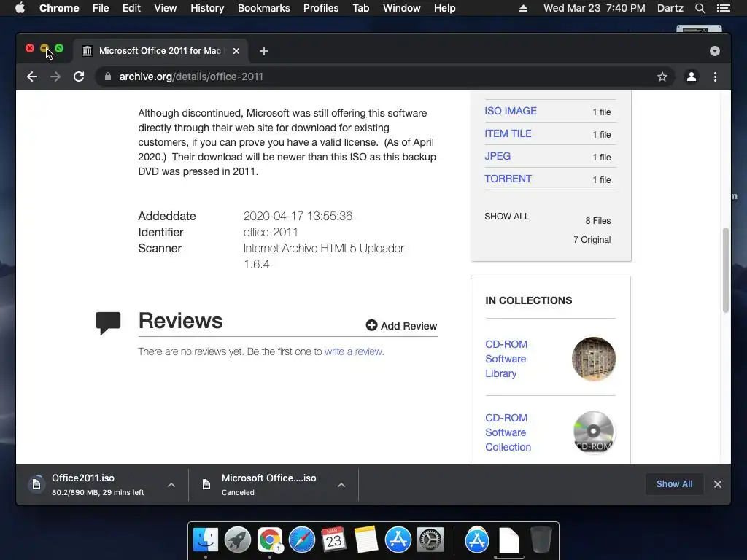This screenshot has width=747, height=560.
Task: Open the Help menu
Action: pos(444,8)
